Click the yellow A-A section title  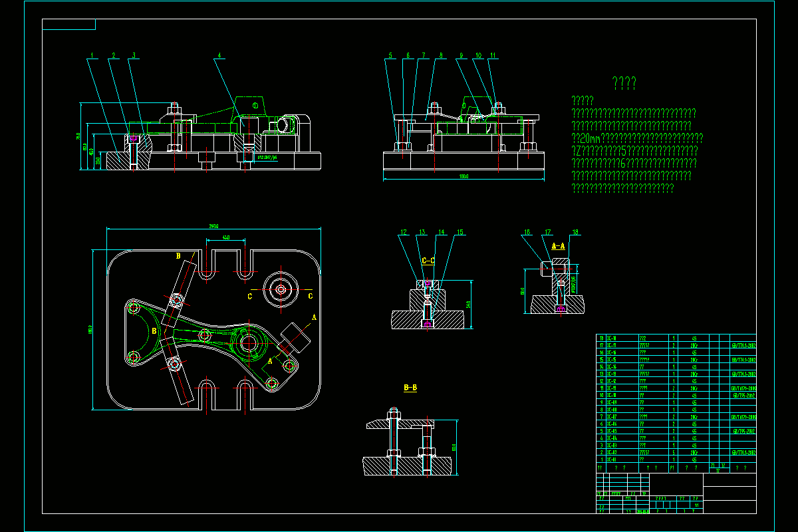tap(559, 245)
